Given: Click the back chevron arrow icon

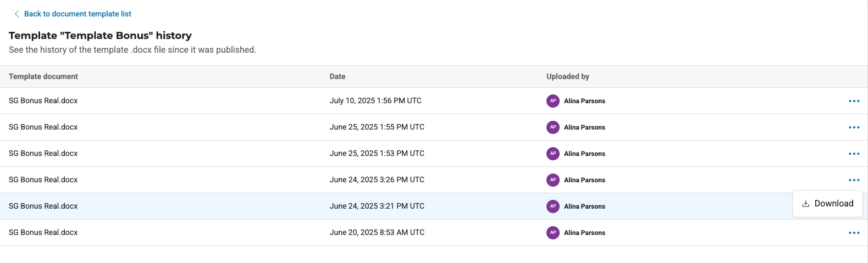Looking at the screenshot, I should [x=16, y=14].
